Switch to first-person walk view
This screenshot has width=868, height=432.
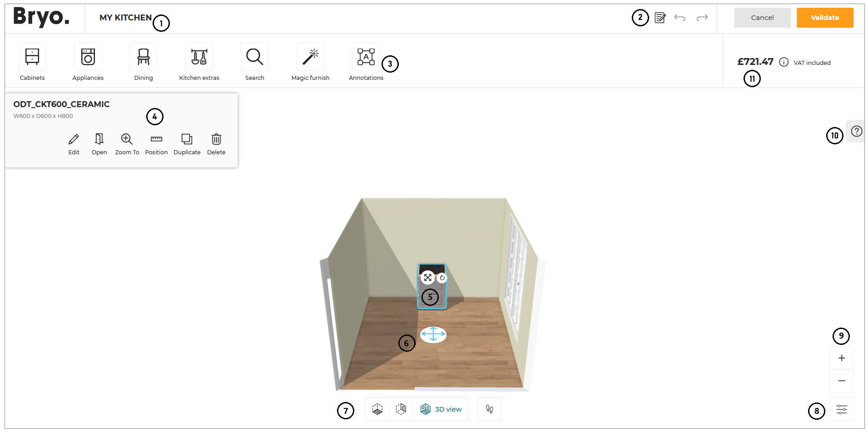tap(489, 409)
